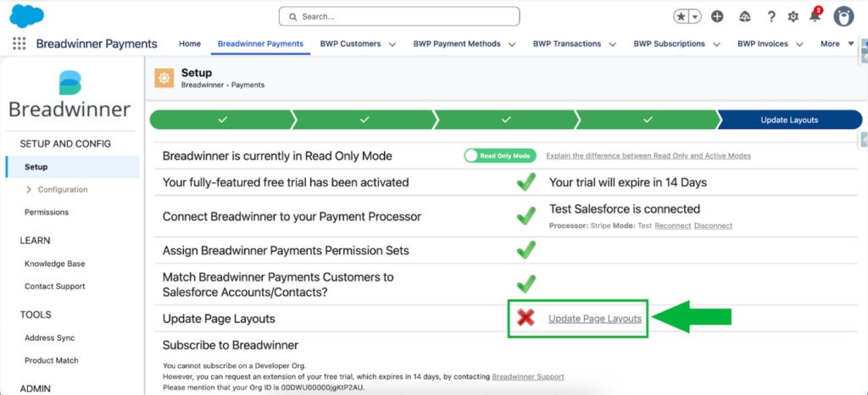Click the Breadwinner logo in sidebar
Screen dimensions: 868x395
[x=70, y=94]
